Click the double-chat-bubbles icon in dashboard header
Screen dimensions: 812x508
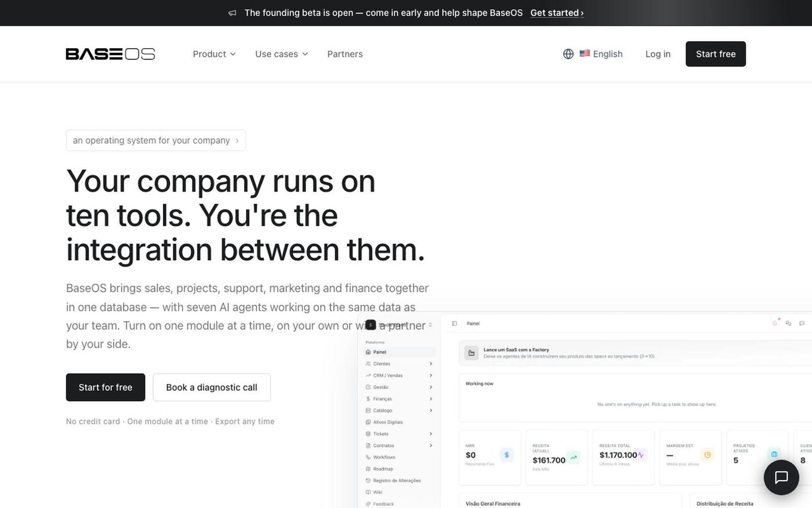(x=788, y=323)
